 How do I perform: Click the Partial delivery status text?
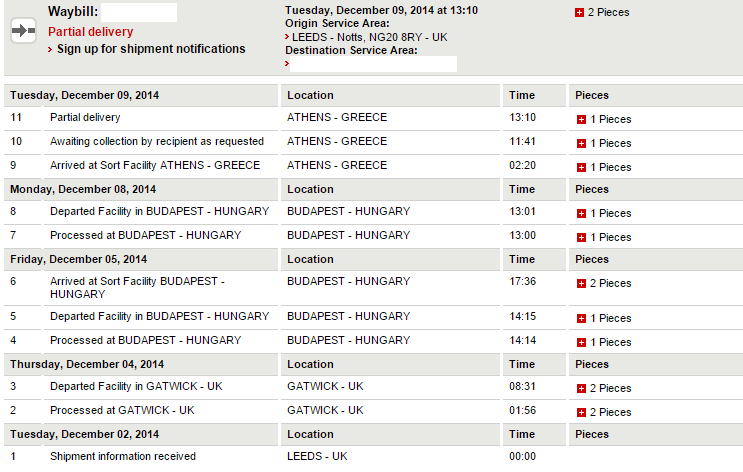click(91, 32)
